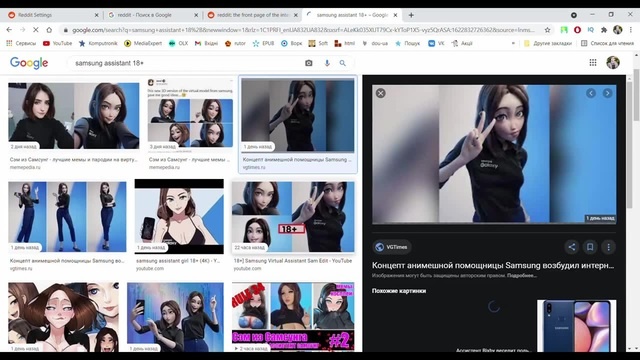
Task: Save previewed image to collection
Action: (x=590, y=247)
